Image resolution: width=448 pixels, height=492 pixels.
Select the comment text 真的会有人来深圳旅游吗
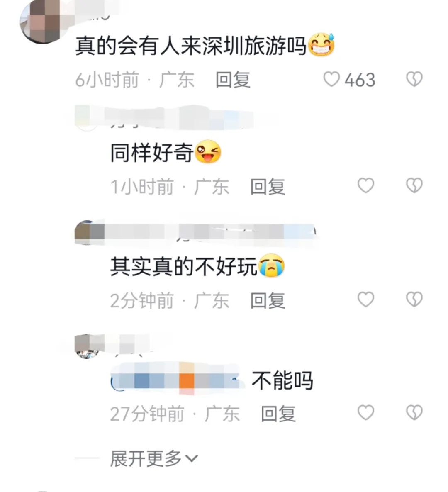(x=191, y=46)
